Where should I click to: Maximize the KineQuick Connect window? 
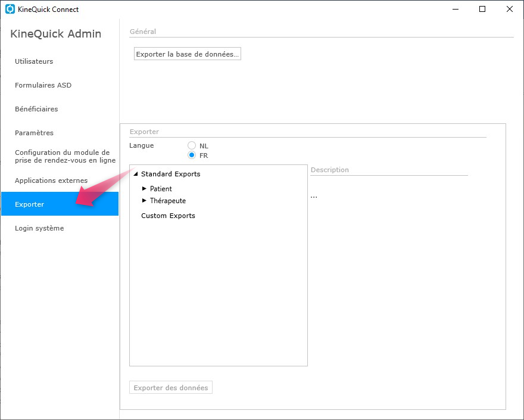point(482,9)
